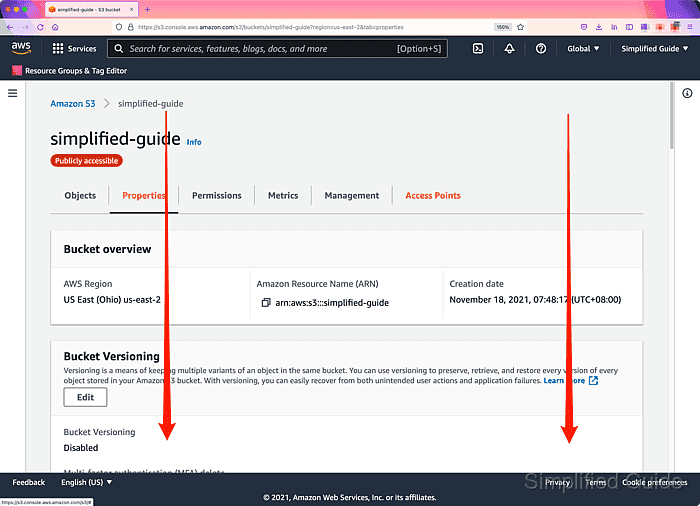
Task: Open Cookie preferences in footer
Action: [654, 482]
